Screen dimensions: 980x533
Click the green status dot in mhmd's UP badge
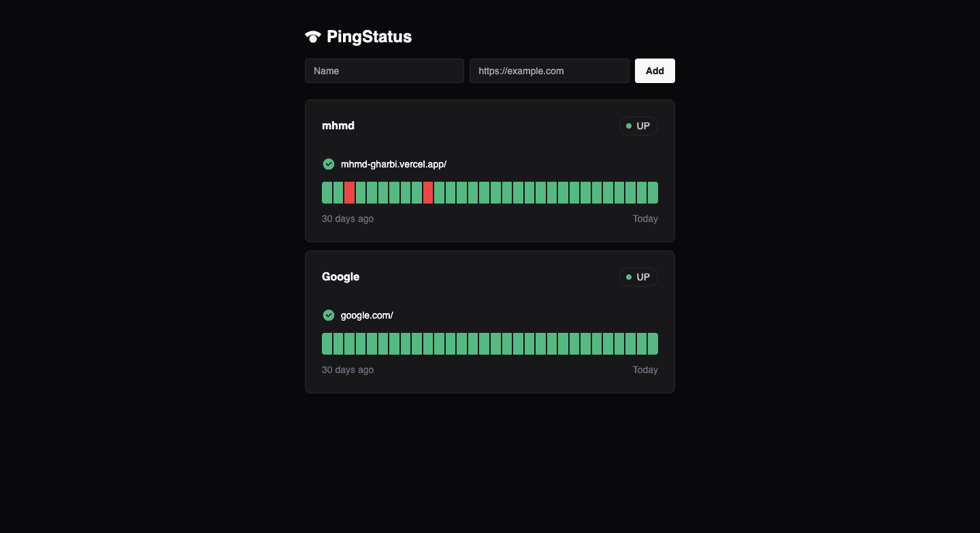[x=628, y=125]
